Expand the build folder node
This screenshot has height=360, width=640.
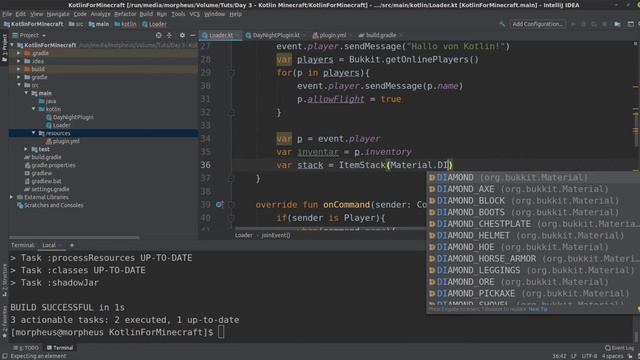(19, 69)
